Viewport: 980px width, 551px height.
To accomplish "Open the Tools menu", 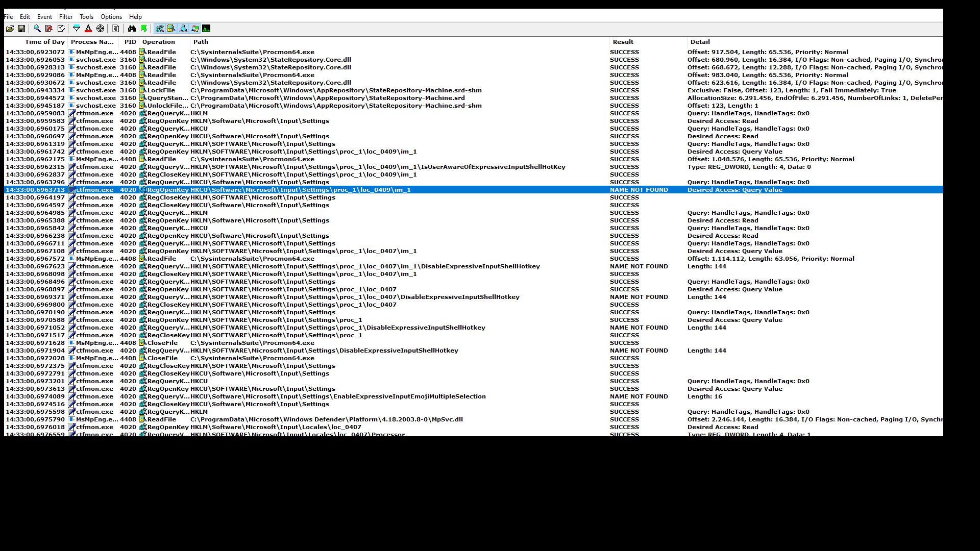I will 86,17.
